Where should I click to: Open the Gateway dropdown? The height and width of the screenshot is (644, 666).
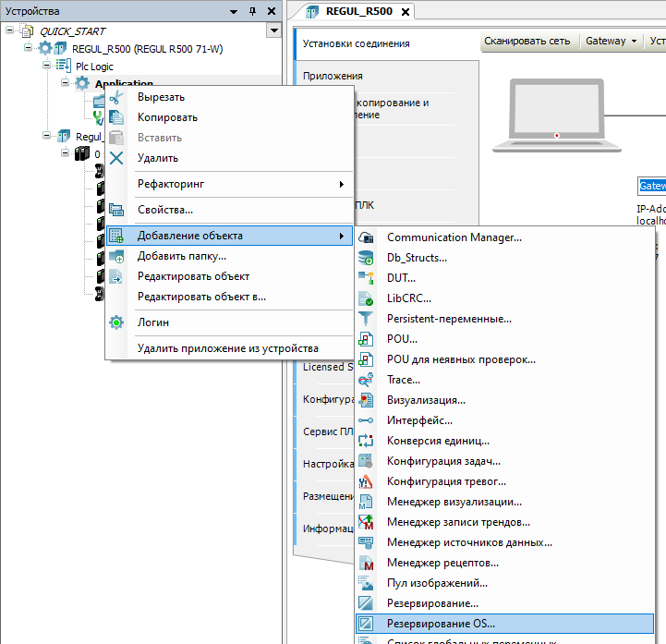[x=611, y=41]
